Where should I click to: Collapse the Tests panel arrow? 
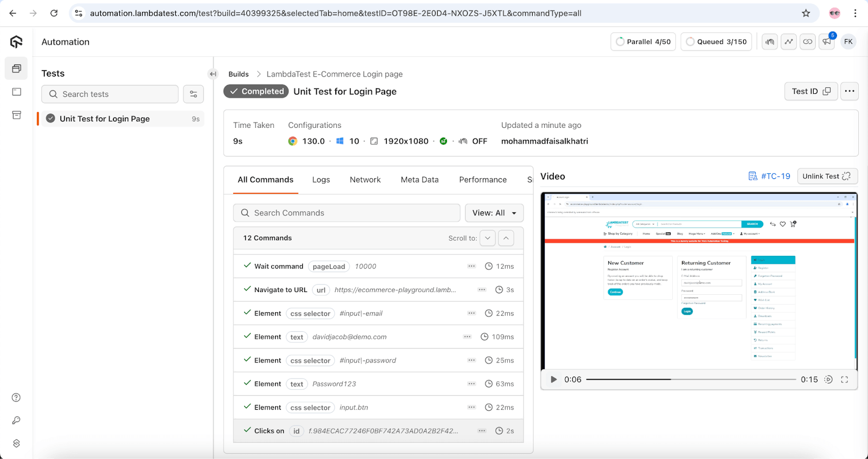(x=213, y=74)
